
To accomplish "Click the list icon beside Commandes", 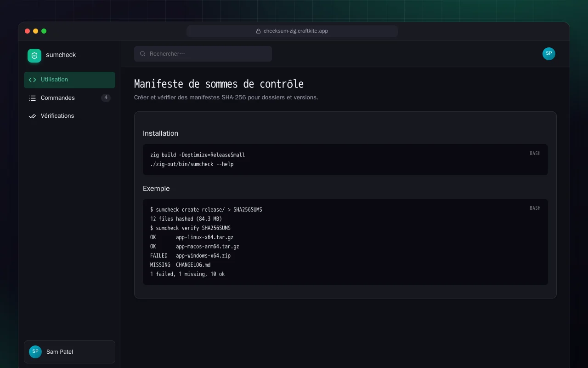I will (x=32, y=98).
